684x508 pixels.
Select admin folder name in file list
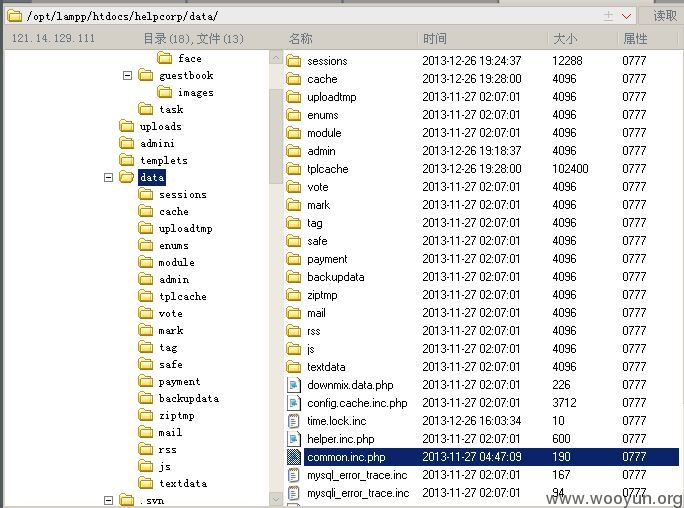coord(321,151)
